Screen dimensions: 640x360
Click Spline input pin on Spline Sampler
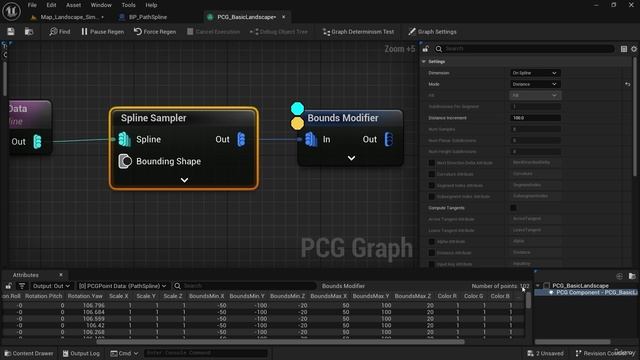coord(124,139)
